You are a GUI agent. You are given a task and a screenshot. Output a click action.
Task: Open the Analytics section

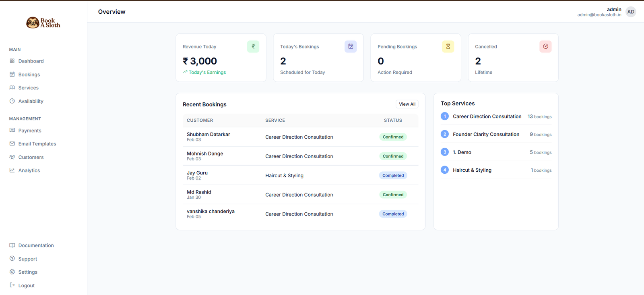(x=29, y=170)
